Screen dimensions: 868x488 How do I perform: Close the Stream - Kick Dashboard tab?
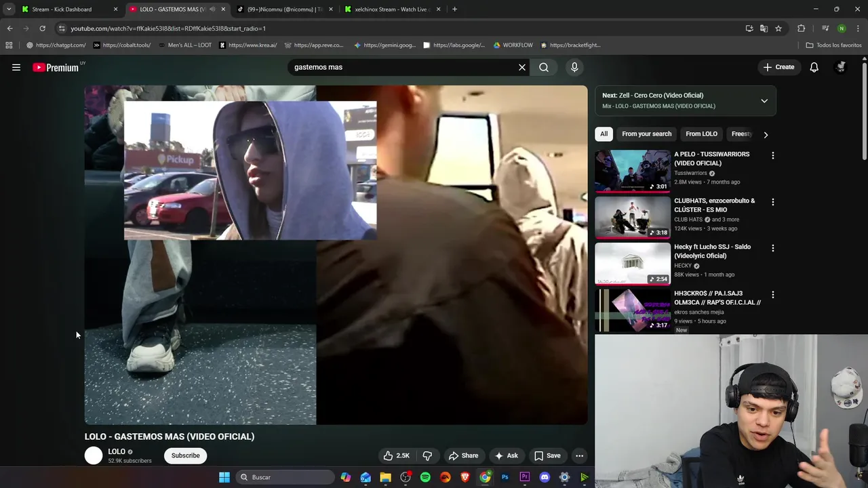(x=115, y=9)
